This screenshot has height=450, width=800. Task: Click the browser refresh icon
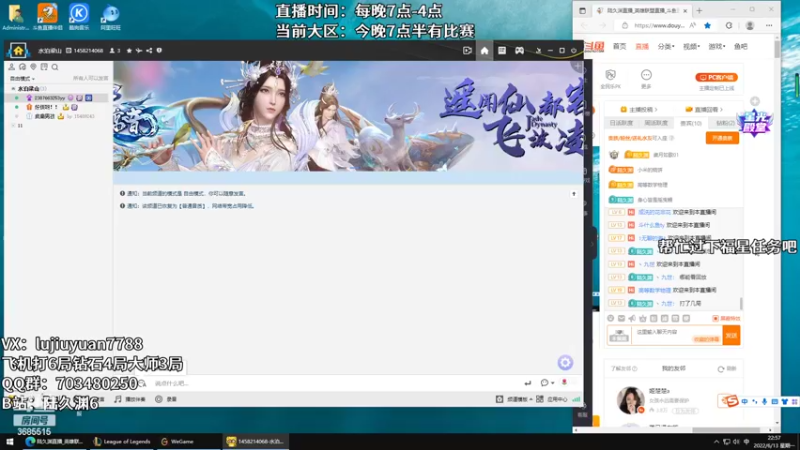[x=729, y=26]
